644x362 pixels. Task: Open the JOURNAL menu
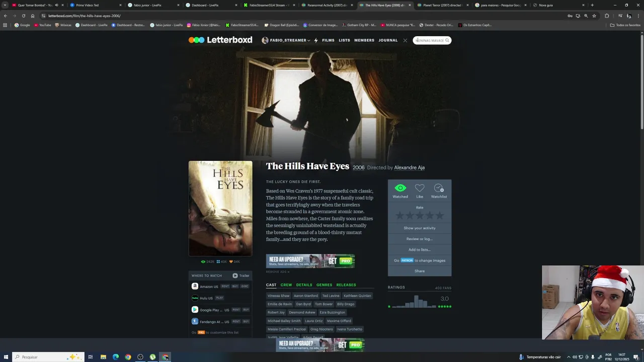pyautogui.click(x=388, y=40)
